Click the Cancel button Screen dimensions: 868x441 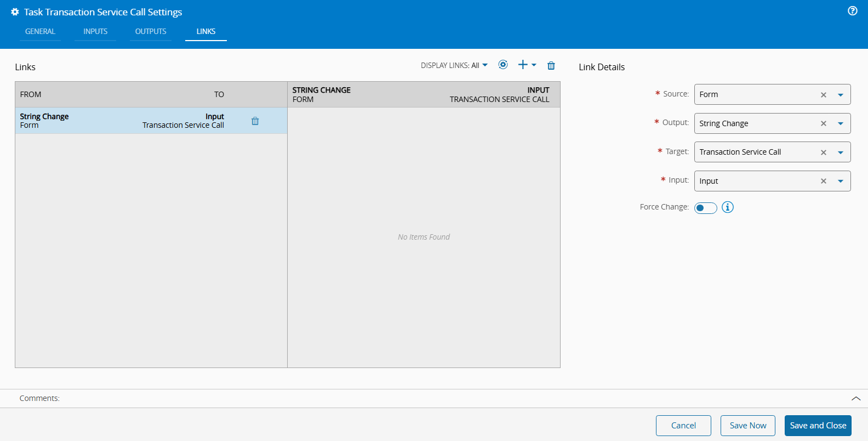click(x=683, y=426)
